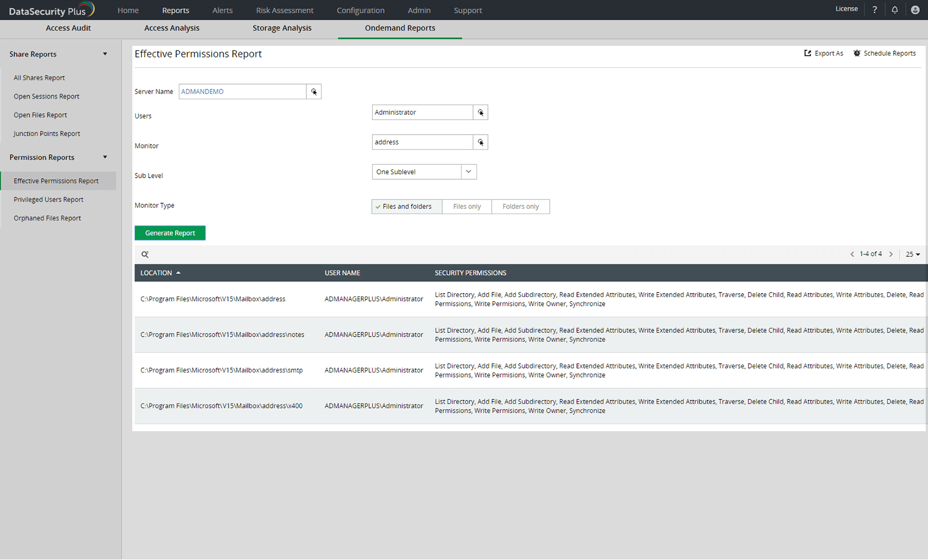Collapse the Permission Reports section
The width and height of the screenshot is (928, 560).
(x=105, y=157)
